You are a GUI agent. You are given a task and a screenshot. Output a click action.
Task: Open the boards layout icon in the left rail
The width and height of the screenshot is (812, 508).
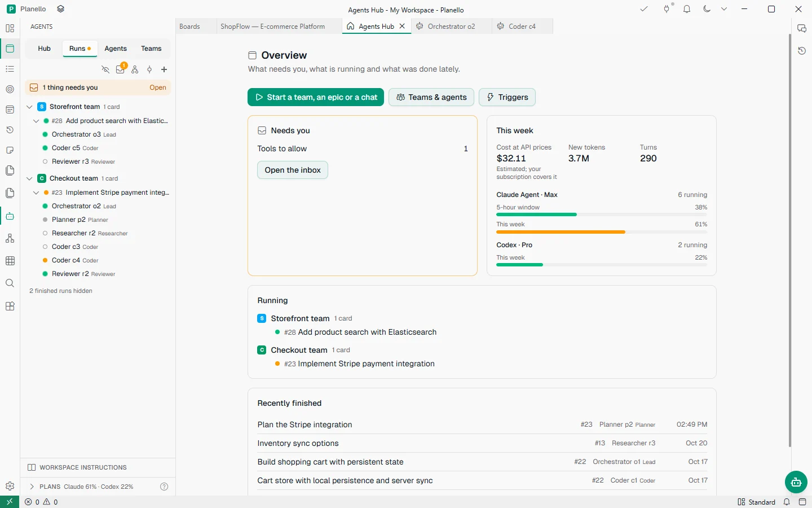click(x=10, y=28)
